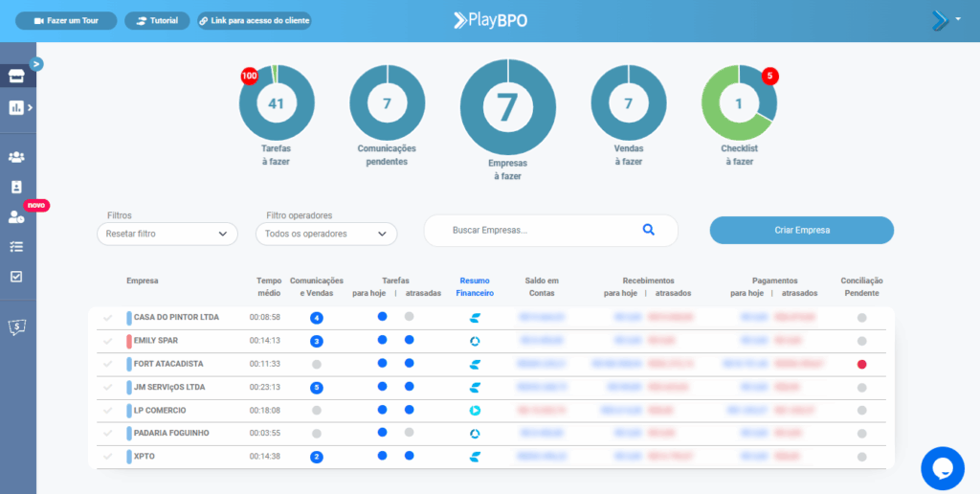Image resolution: width=980 pixels, height=494 pixels.
Task: Click tasks for today dot of LP COMERCIO
Action: point(383,410)
